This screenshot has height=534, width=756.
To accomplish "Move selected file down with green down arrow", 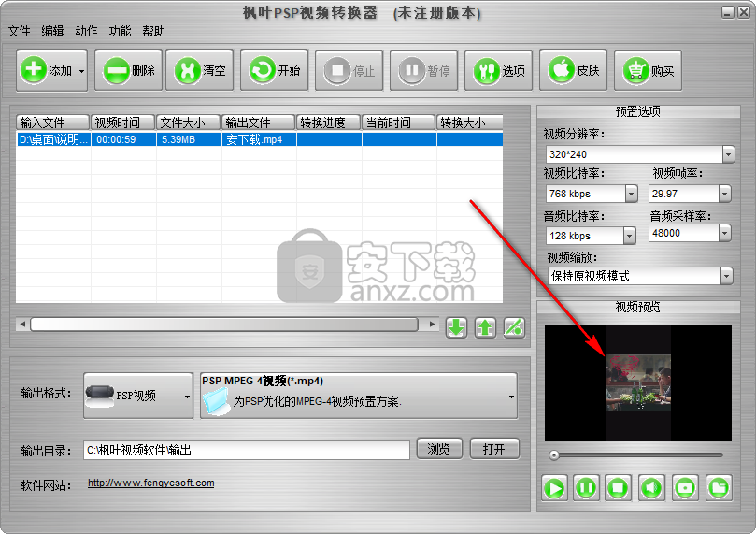I will [x=456, y=327].
